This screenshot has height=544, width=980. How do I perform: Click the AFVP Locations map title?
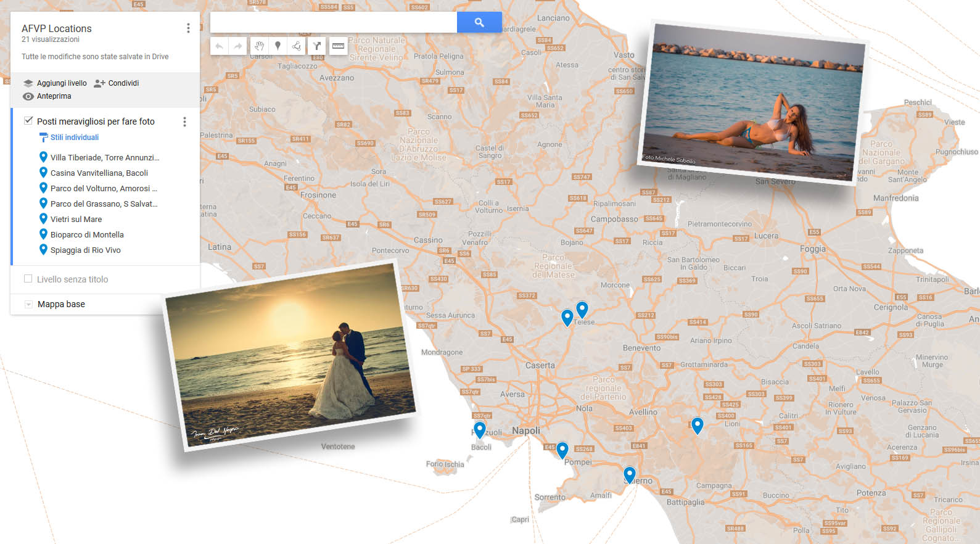(57, 28)
